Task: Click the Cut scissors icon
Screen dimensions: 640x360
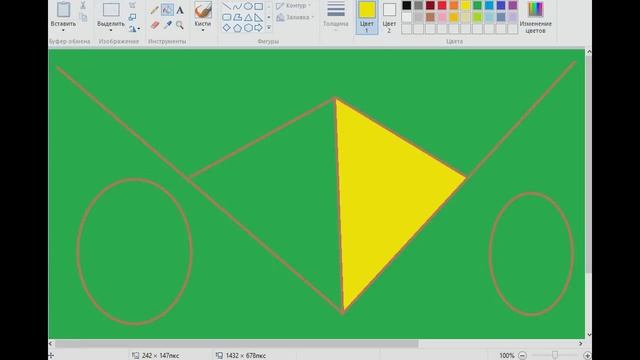Action: (83, 5)
